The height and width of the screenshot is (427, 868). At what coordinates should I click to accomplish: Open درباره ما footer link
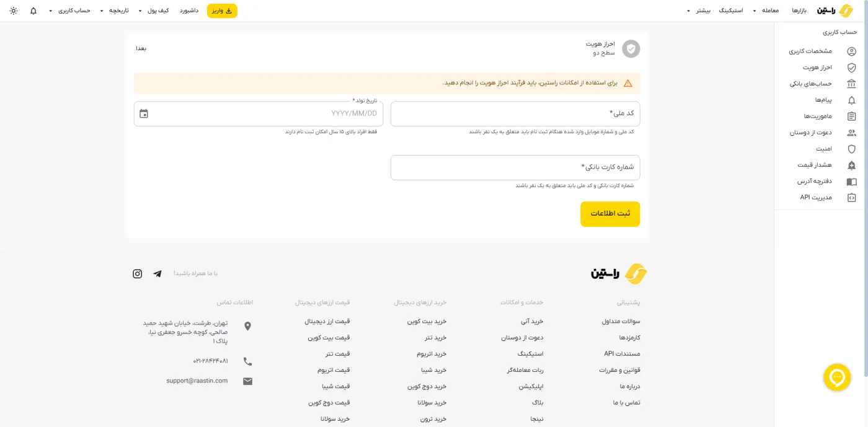click(630, 386)
